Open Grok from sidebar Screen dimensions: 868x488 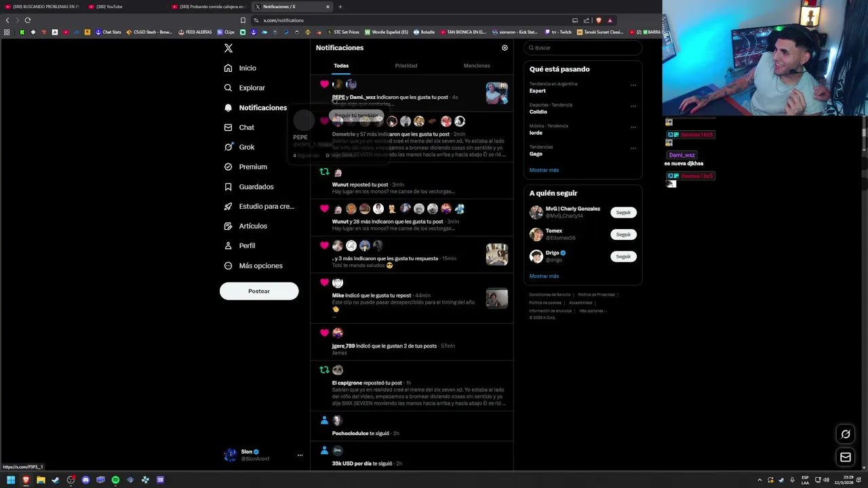coord(239,147)
